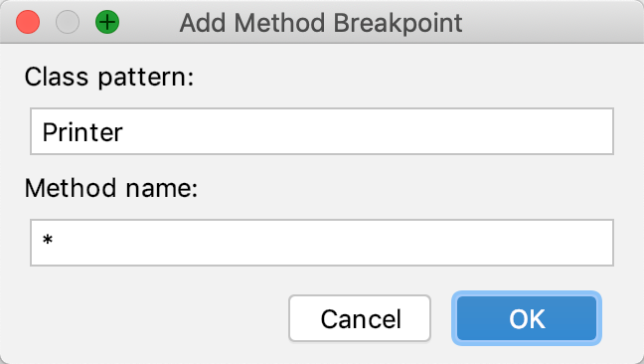Click the empty title bar area right of the title

click(551, 22)
